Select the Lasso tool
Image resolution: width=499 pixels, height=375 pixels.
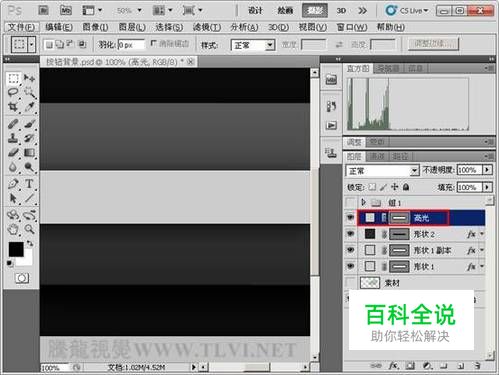coord(13,92)
